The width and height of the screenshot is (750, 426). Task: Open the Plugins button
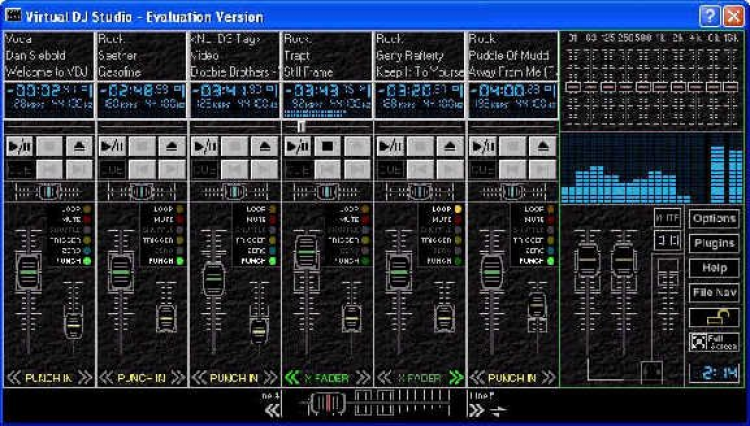(x=714, y=243)
